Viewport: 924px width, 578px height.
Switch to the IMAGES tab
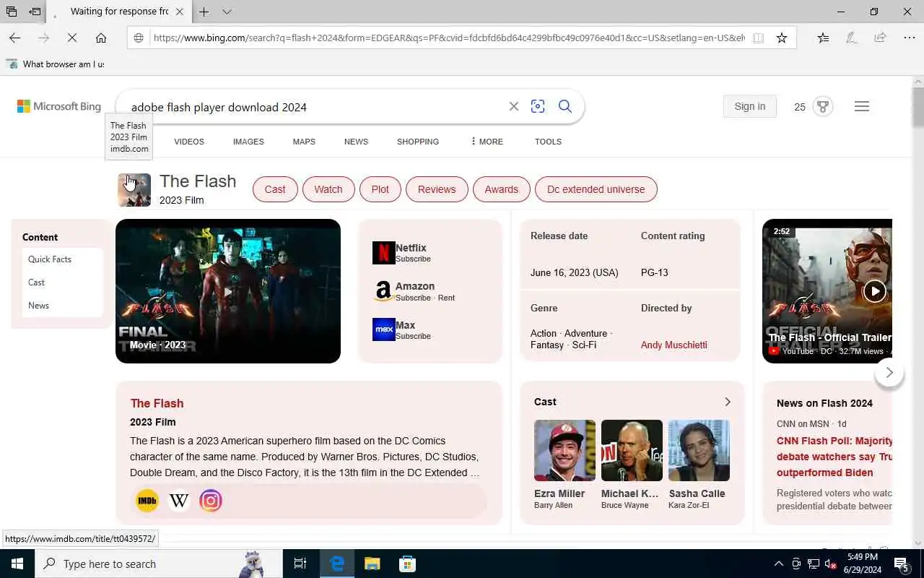click(248, 142)
